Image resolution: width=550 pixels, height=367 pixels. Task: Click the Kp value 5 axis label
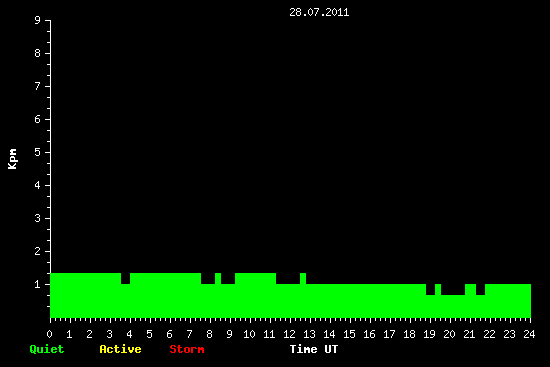[38, 153]
